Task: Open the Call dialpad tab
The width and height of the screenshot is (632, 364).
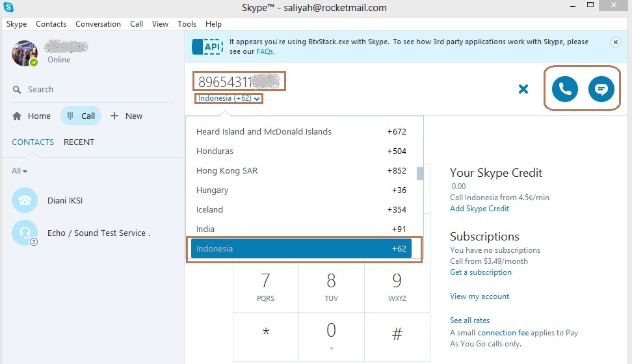Action: [81, 116]
